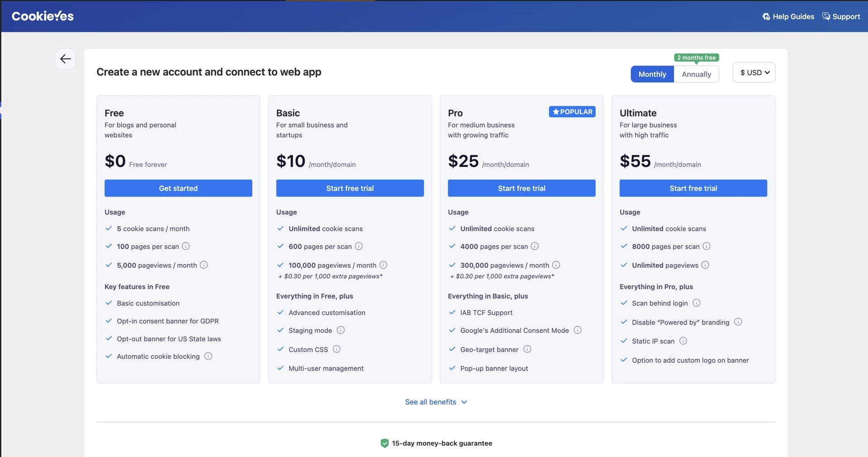The image size is (868, 457).
Task: Start free trial for Pro plan
Action: 522,188
